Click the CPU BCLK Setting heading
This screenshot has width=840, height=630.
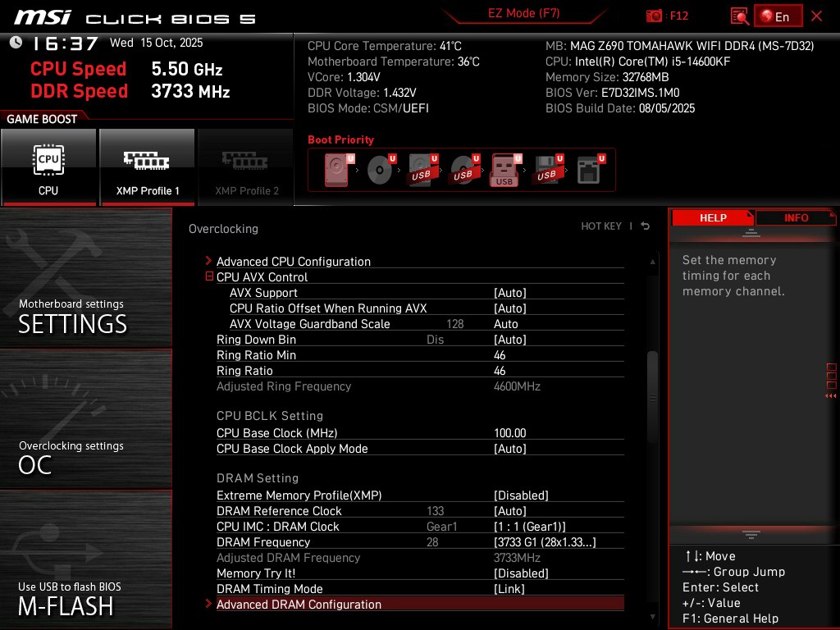tap(269, 416)
